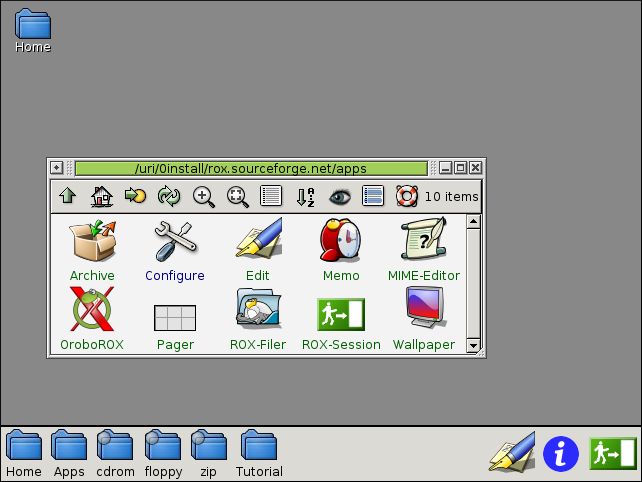
Task: Open the bookmarks arrow-and-coin icon
Action: (x=136, y=196)
